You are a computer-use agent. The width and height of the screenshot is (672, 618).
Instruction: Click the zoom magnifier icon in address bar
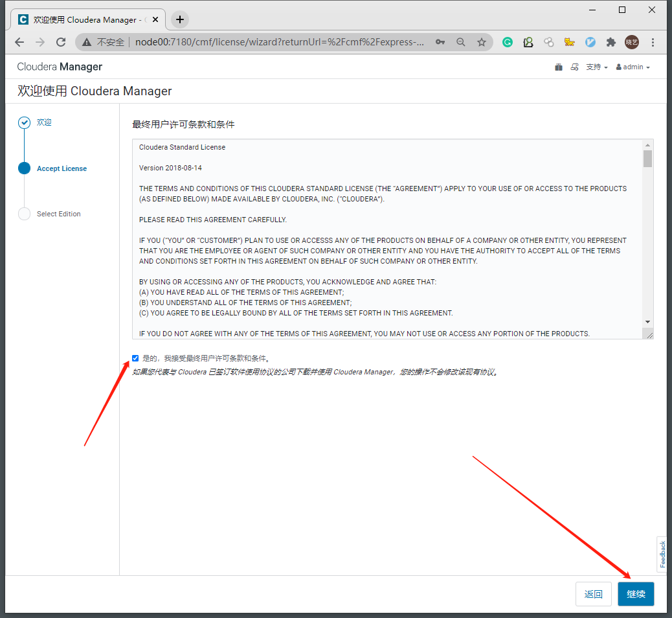[x=461, y=42]
